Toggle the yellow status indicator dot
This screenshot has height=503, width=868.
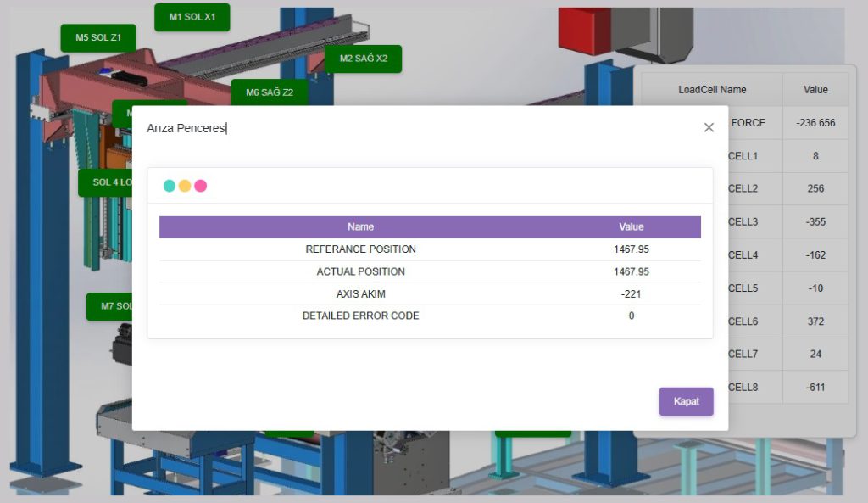pyautogui.click(x=184, y=184)
